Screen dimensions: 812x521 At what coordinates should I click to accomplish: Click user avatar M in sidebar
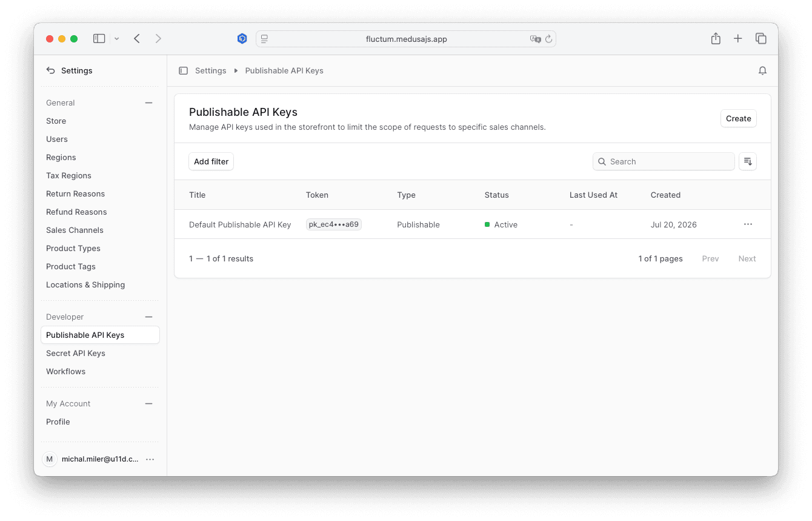click(50, 459)
